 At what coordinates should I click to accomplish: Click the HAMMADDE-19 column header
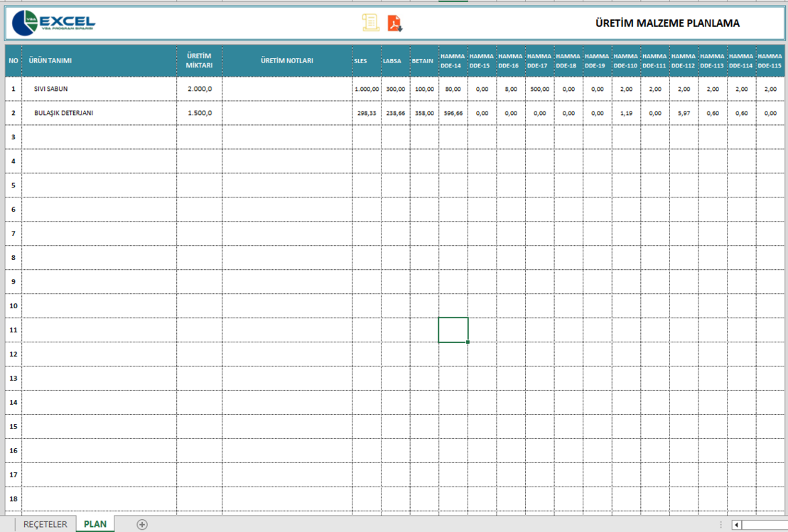pyautogui.click(x=598, y=61)
